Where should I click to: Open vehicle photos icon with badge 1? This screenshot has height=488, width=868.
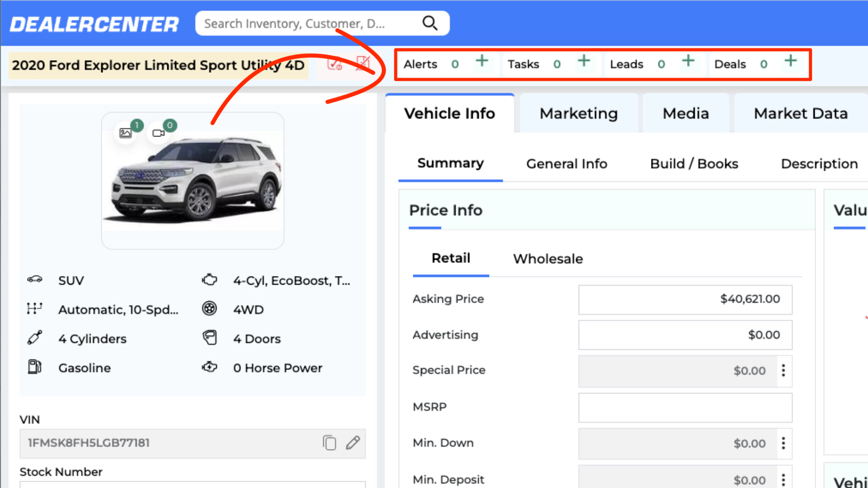(x=126, y=133)
